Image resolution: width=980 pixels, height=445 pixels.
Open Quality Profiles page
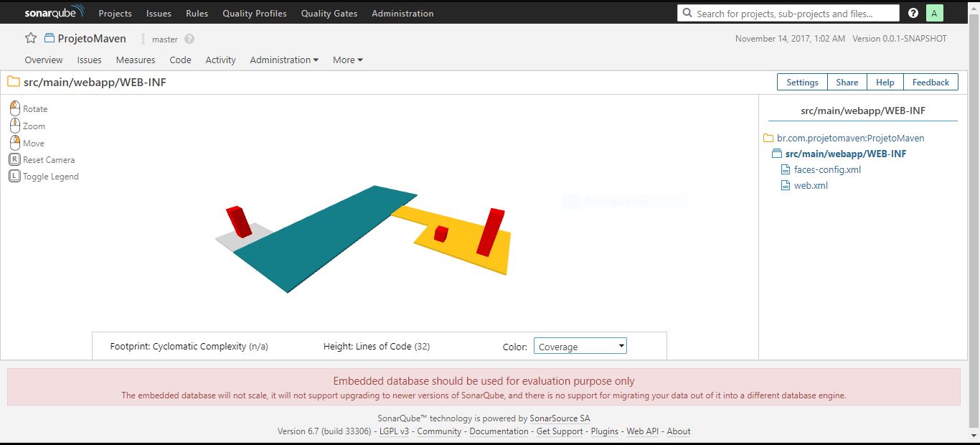(x=255, y=14)
